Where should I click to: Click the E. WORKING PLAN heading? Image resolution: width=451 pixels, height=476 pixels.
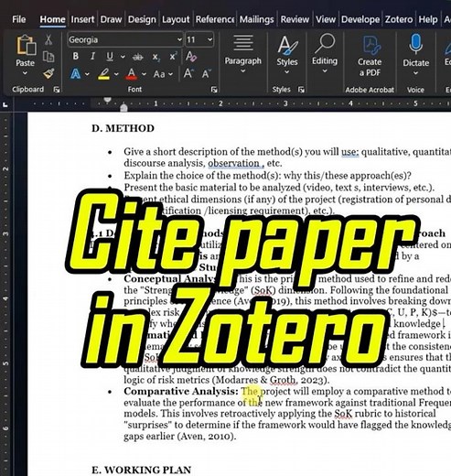[142, 470]
